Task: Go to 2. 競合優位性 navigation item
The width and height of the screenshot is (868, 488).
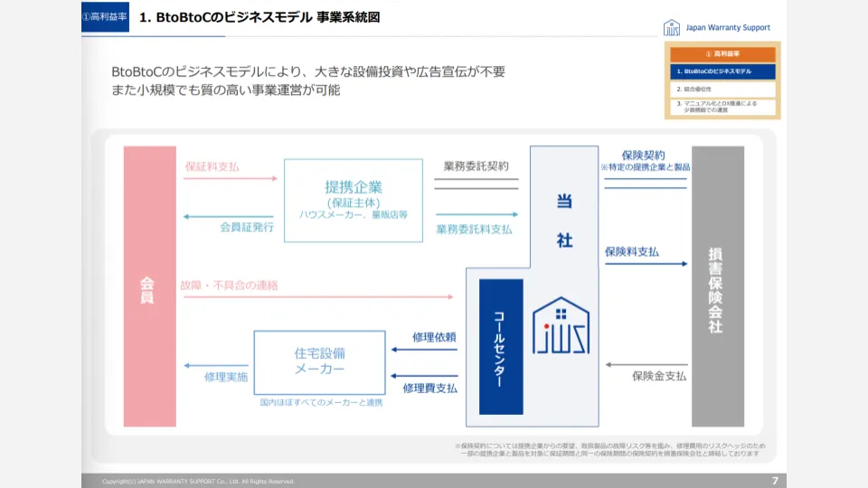Action: [722, 89]
